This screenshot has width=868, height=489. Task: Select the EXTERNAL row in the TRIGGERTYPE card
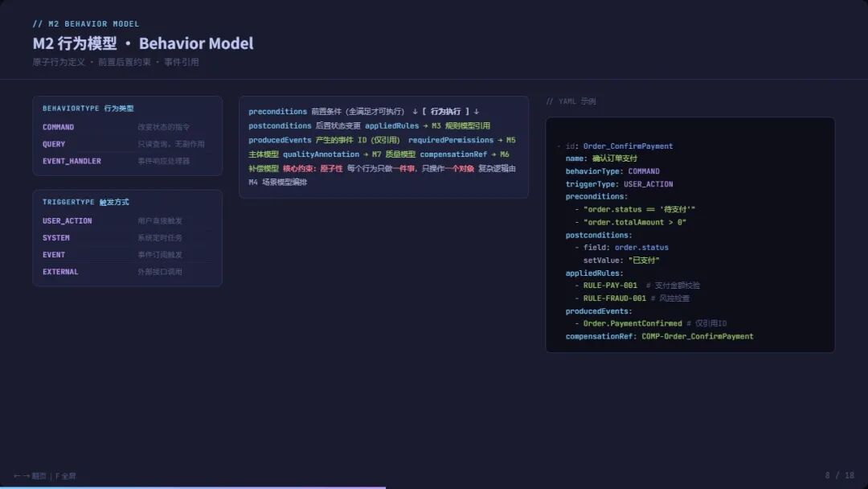click(127, 272)
